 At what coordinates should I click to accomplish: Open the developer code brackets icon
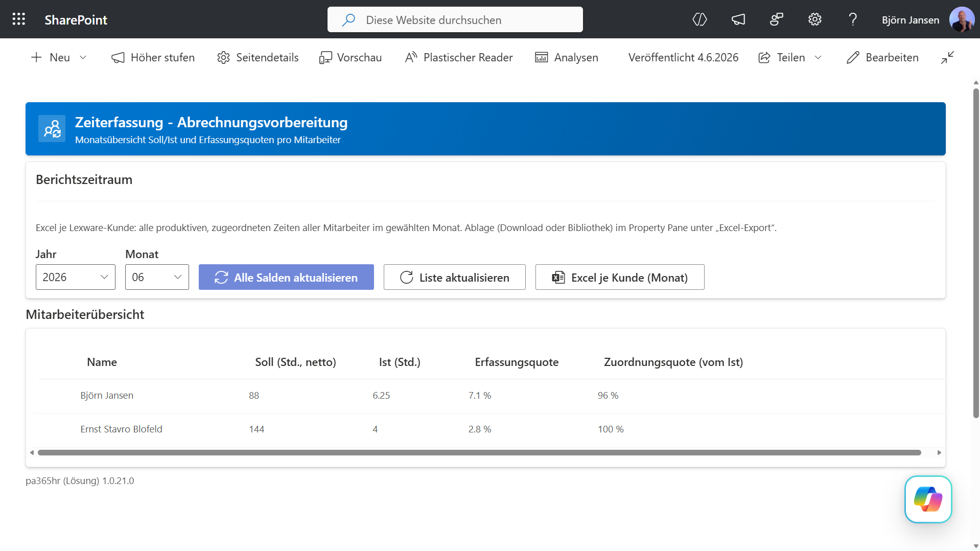[x=699, y=19]
